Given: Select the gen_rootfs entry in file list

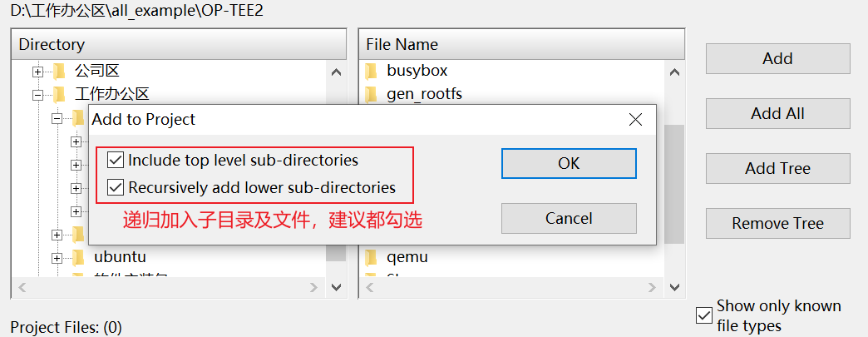Looking at the screenshot, I should pos(425,94).
